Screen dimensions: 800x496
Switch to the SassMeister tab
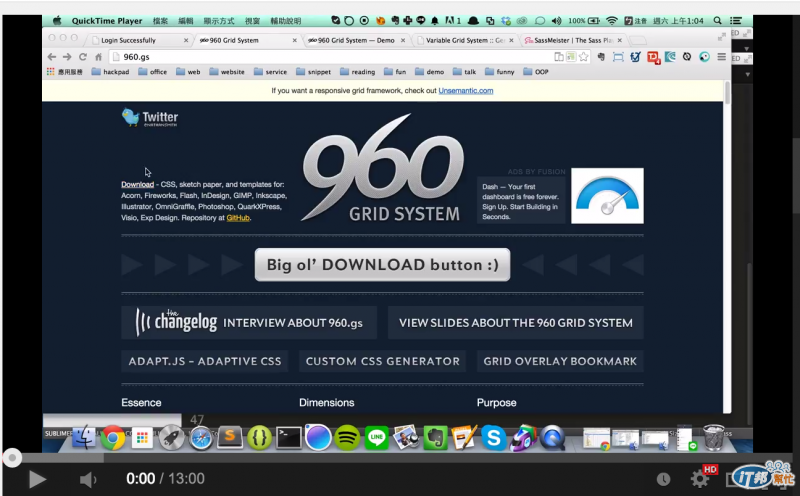(573, 40)
